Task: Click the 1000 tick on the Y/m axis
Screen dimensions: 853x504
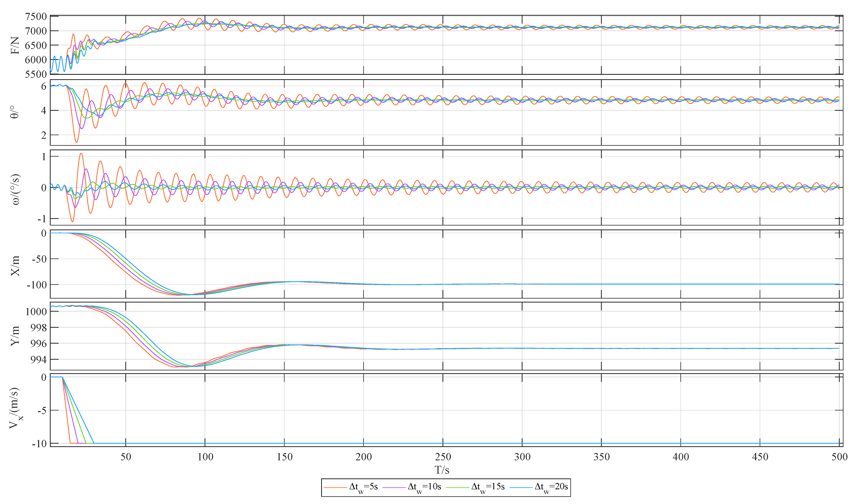Action: coord(36,312)
